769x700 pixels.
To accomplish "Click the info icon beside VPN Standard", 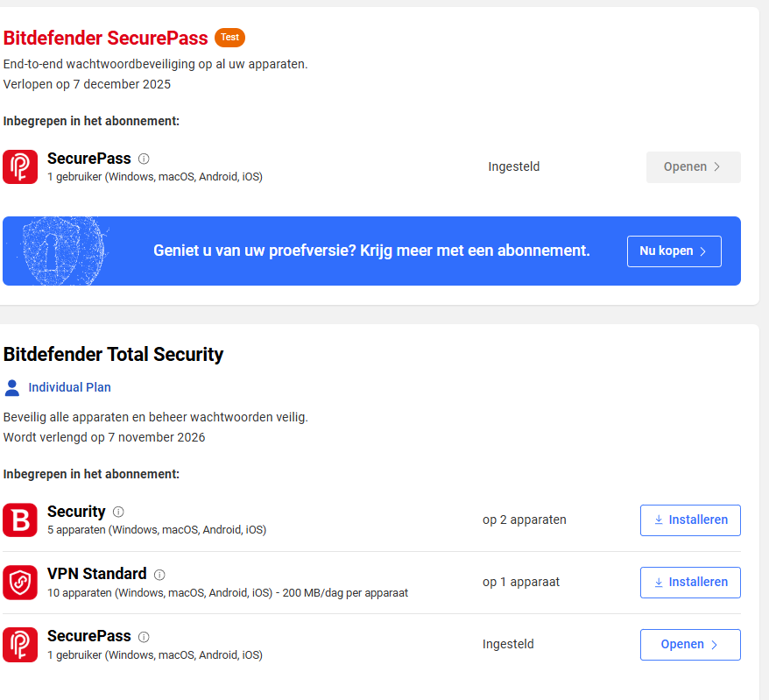I will click(x=159, y=575).
